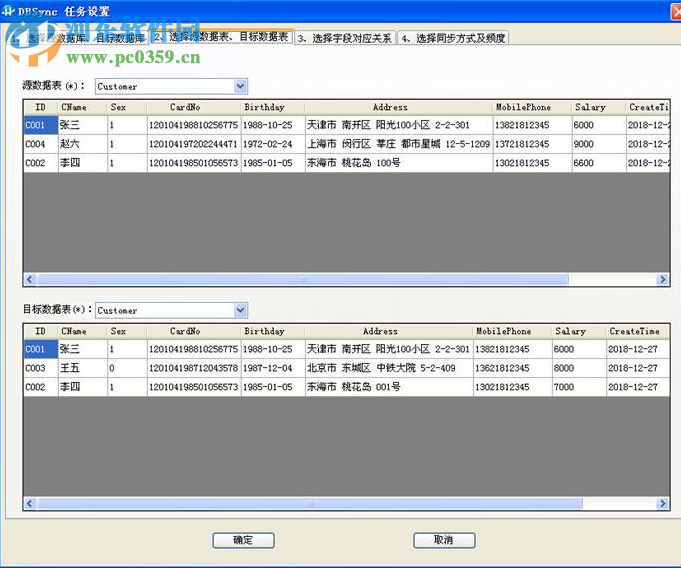
Task: Click target grid CName column header
Action: (x=83, y=331)
